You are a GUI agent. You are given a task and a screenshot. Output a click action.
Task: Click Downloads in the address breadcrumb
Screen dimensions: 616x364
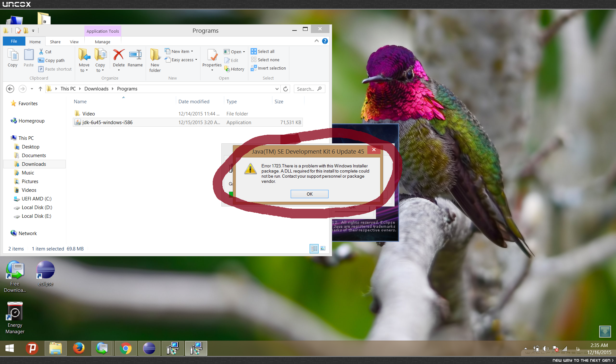pyautogui.click(x=96, y=89)
